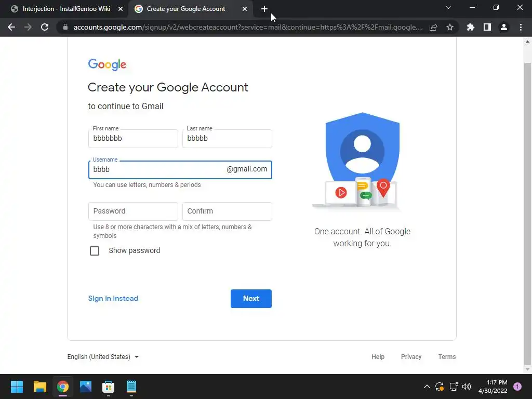Image resolution: width=532 pixels, height=399 pixels.
Task: Click the "You can use letters, numbers & periods" hint
Action: [x=147, y=185]
